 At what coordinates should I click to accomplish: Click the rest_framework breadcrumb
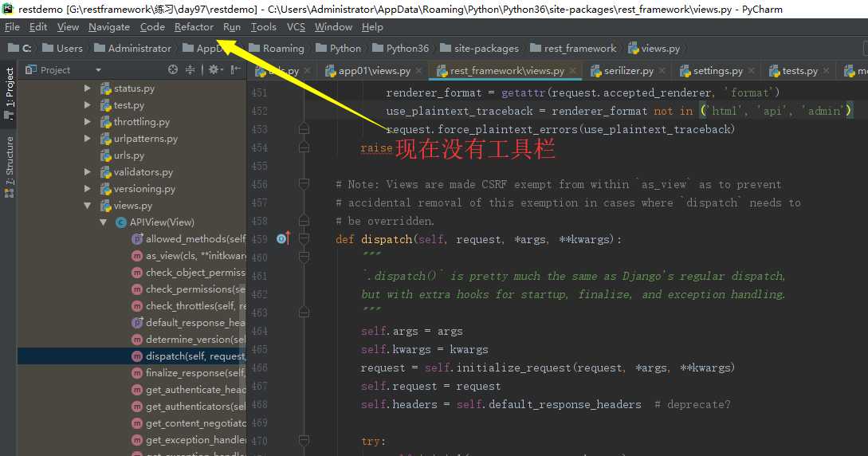pyautogui.click(x=573, y=49)
